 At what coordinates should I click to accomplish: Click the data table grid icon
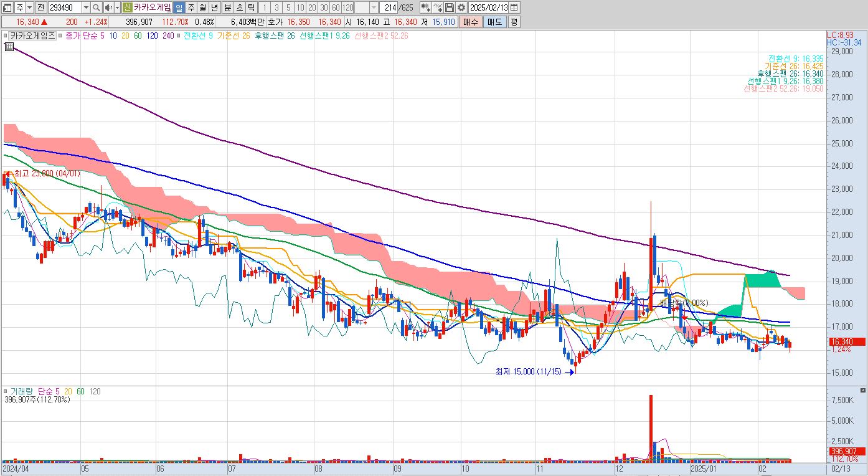tap(8, 46)
